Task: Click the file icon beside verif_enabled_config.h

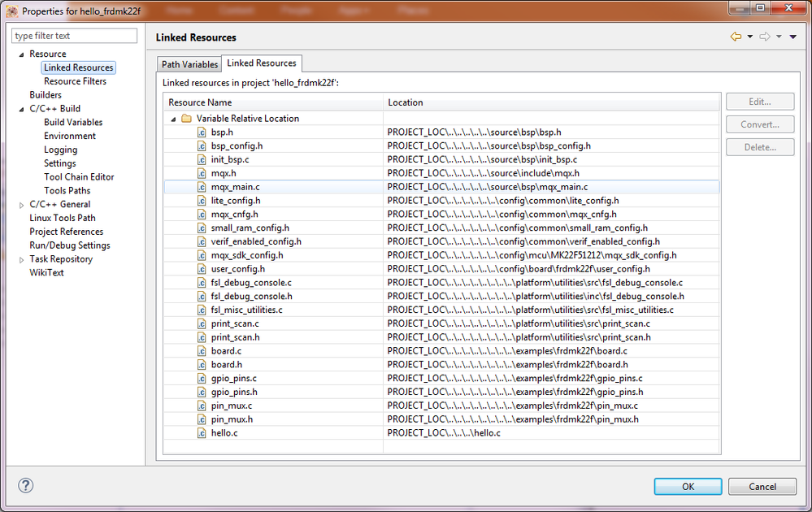Action: 202,241
